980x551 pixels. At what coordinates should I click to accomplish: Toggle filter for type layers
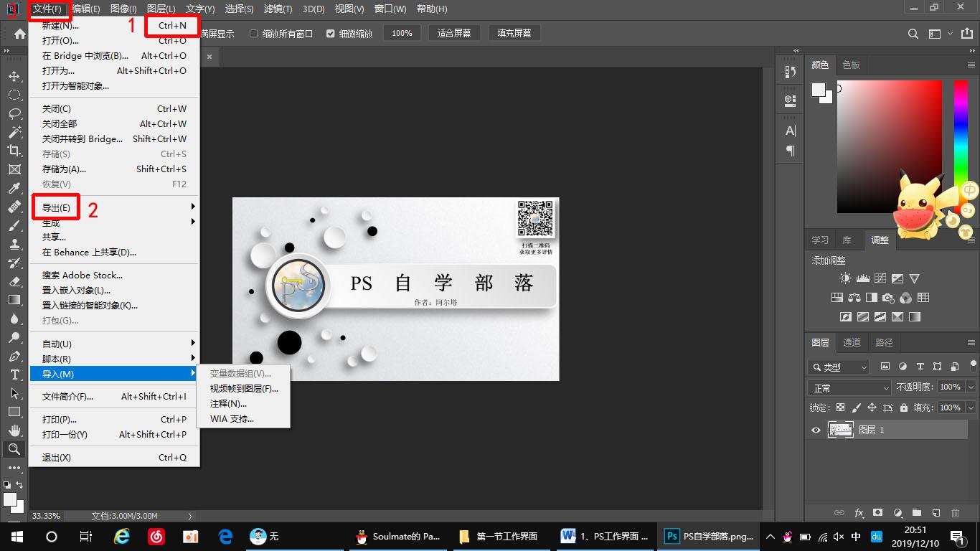(920, 367)
